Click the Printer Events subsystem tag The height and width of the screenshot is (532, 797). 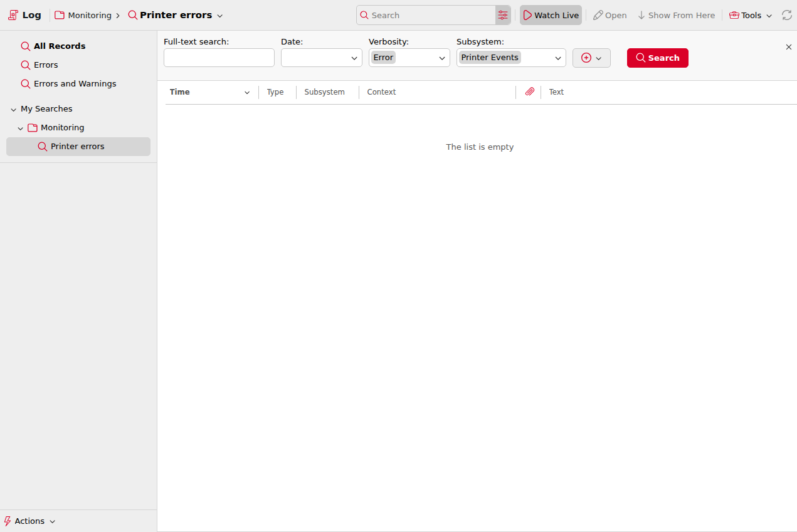(x=490, y=57)
